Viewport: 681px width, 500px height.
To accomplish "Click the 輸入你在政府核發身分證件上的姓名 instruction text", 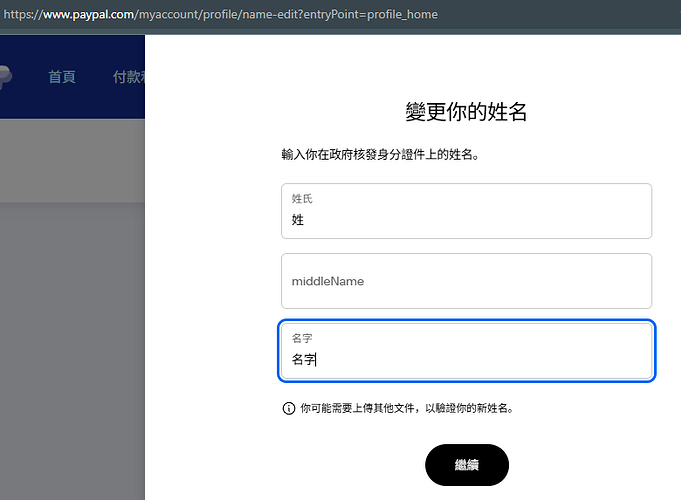I will click(380, 154).
